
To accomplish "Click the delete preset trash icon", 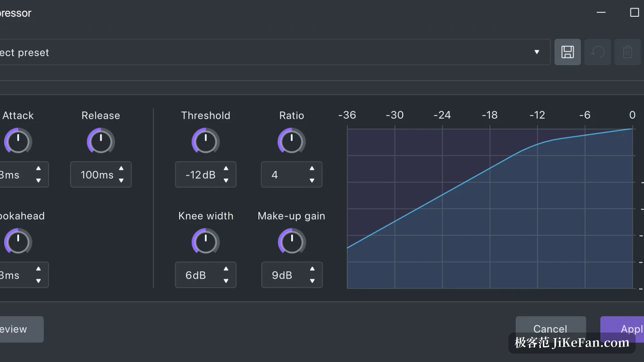I will (x=628, y=52).
